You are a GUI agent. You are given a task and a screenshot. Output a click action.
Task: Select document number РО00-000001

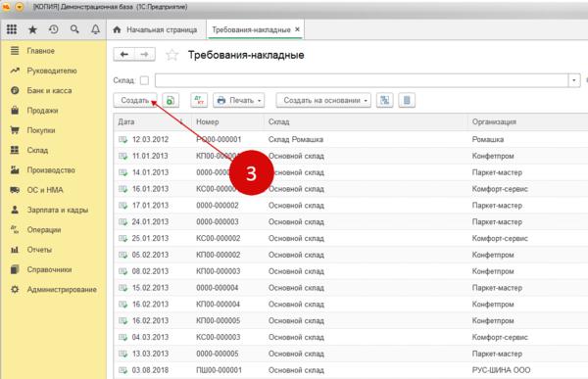tap(219, 139)
